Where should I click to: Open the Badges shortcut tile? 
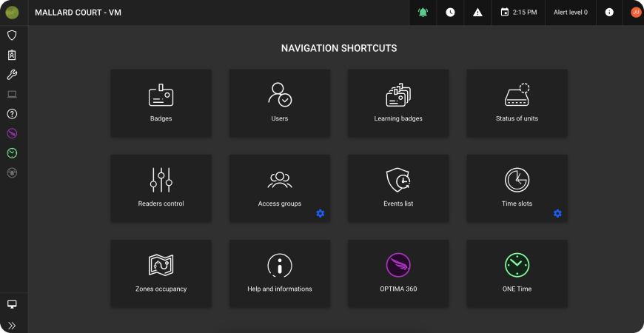[161, 104]
